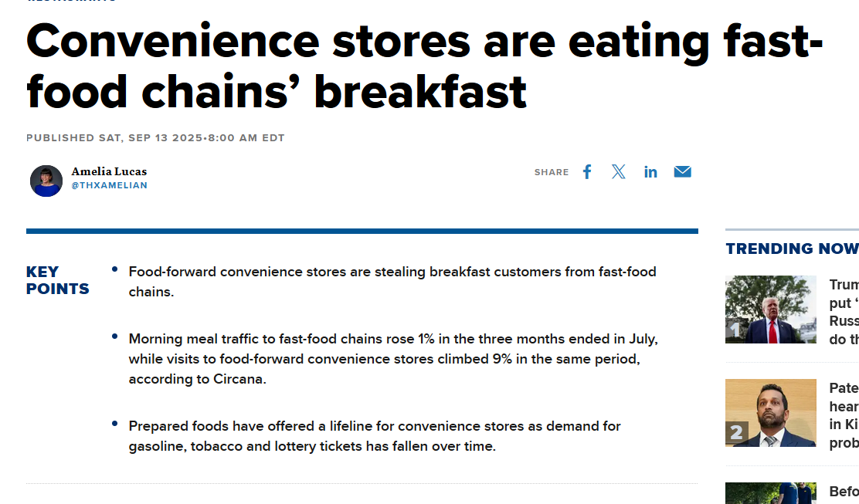Open Amelia Lucas author avatar
This screenshot has height=504, width=859.
tap(46, 181)
